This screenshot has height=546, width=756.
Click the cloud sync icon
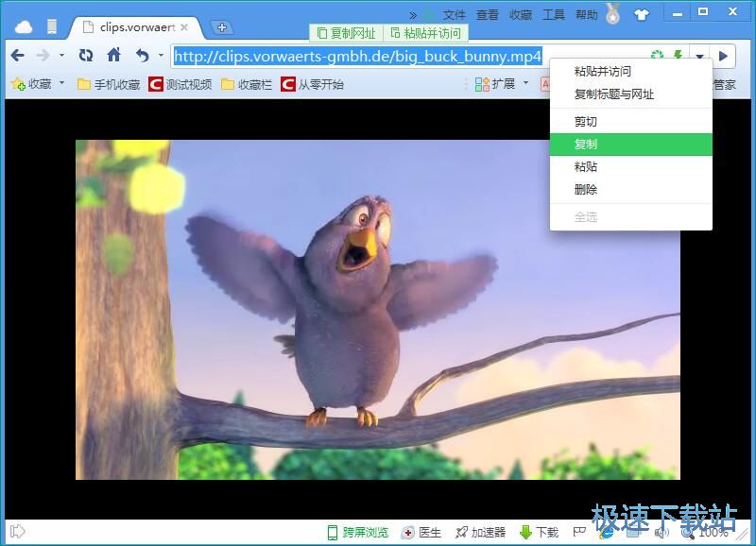pos(23,27)
